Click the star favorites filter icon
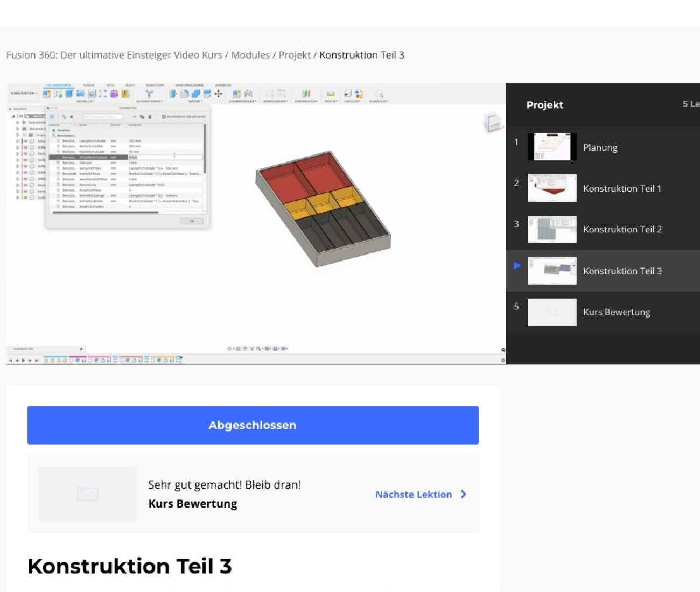The image size is (700, 592). (71, 117)
